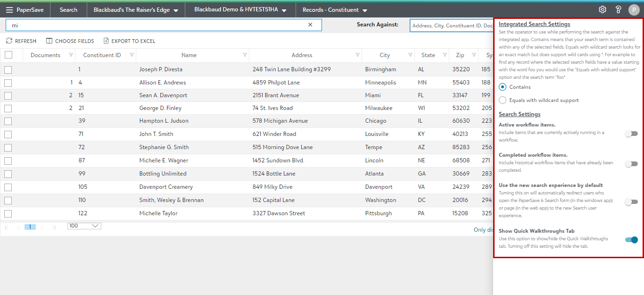Viewport: 644px width, 295px height.
Task: Click the Search Against fields input
Action: (451, 25)
